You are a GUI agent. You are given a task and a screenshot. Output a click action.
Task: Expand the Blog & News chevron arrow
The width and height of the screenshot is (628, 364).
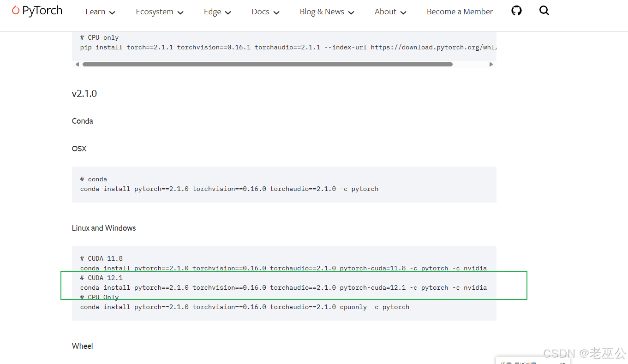(x=351, y=13)
